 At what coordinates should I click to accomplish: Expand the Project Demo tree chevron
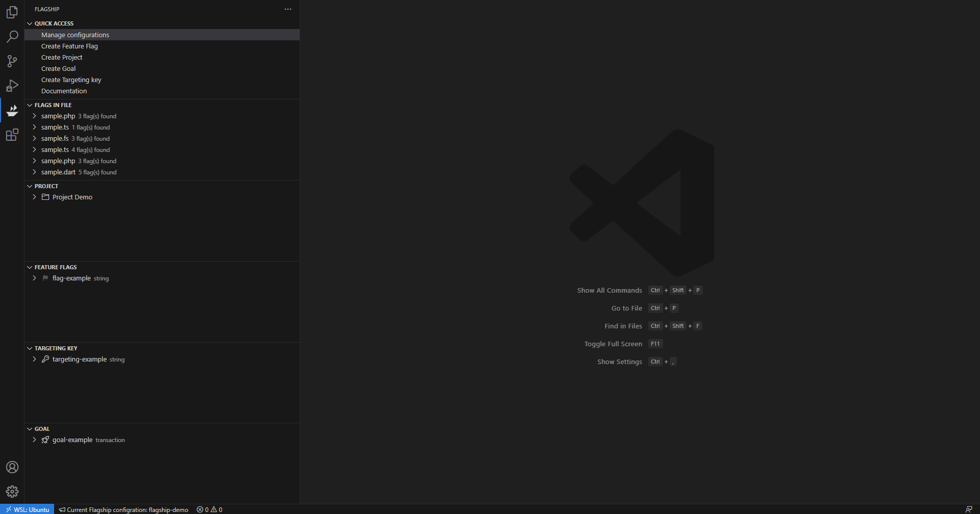tap(34, 197)
